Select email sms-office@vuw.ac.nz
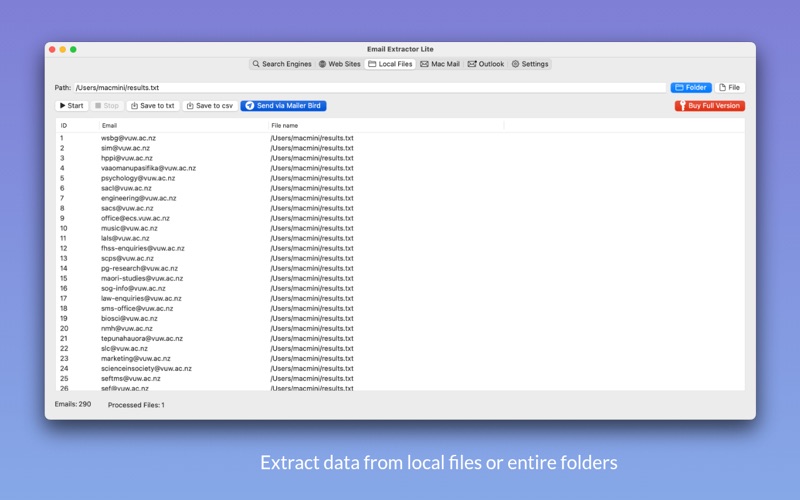This screenshot has width=800, height=500. [x=137, y=309]
